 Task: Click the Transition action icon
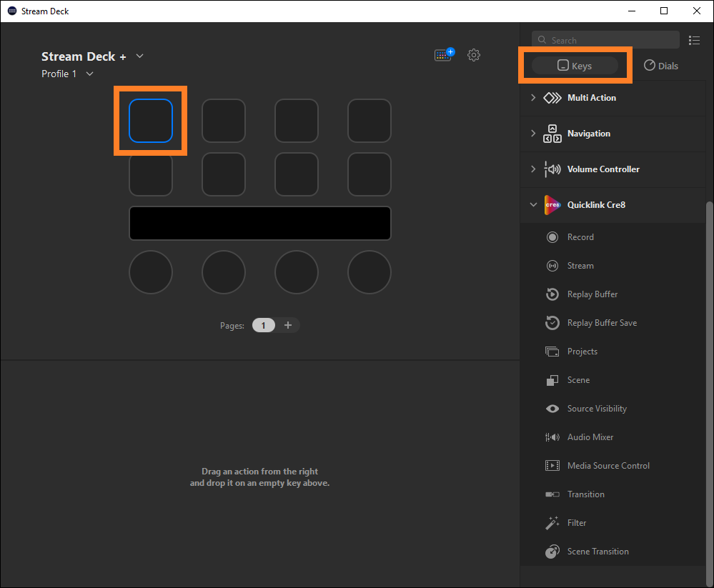click(552, 494)
